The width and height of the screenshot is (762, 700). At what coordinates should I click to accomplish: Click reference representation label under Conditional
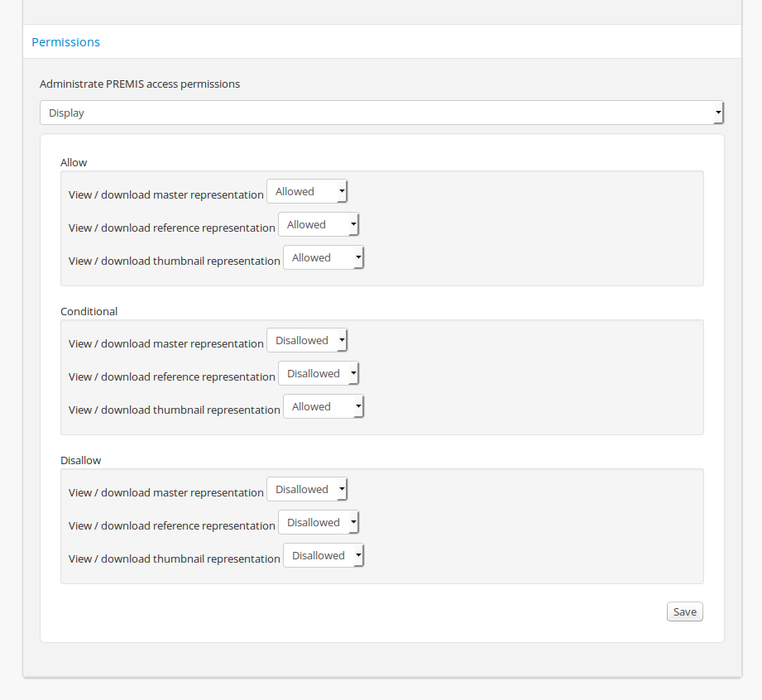coord(171,377)
